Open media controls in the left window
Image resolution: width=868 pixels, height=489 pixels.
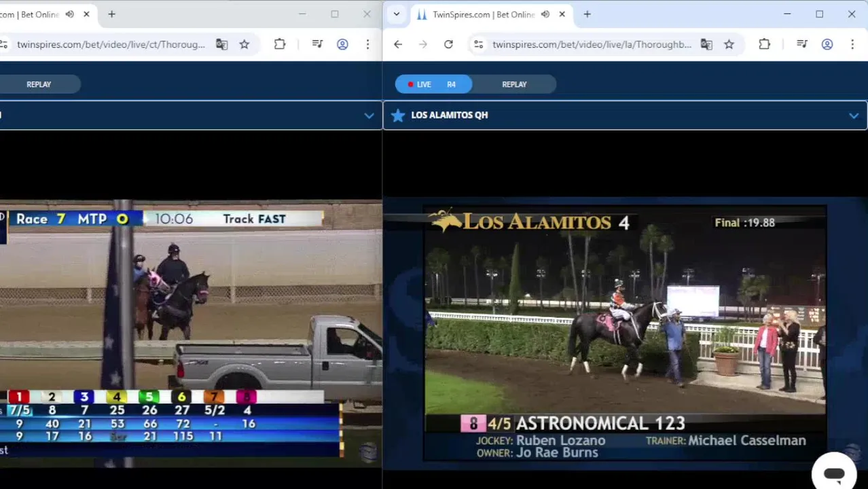tap(317, 44)
